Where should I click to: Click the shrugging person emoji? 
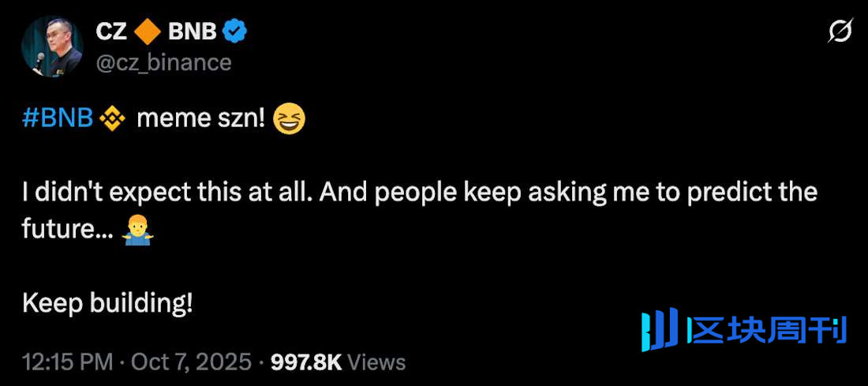[138, 229]
